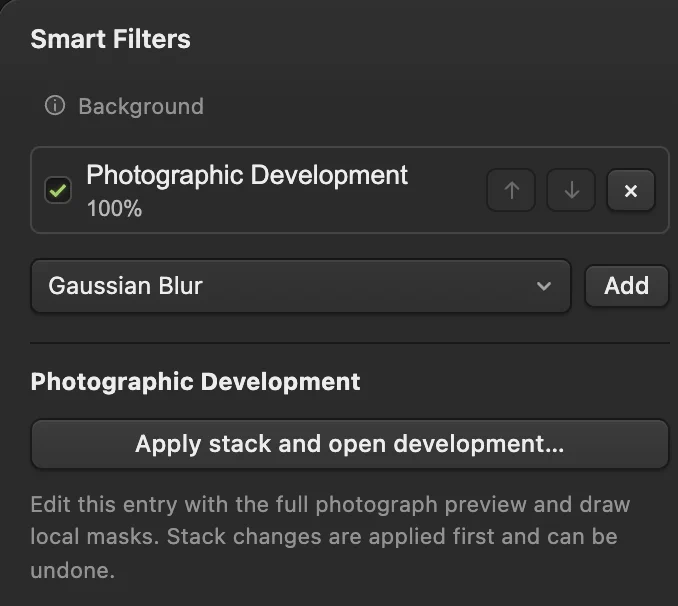Click the green checkmark icon

tap(58, 190)
